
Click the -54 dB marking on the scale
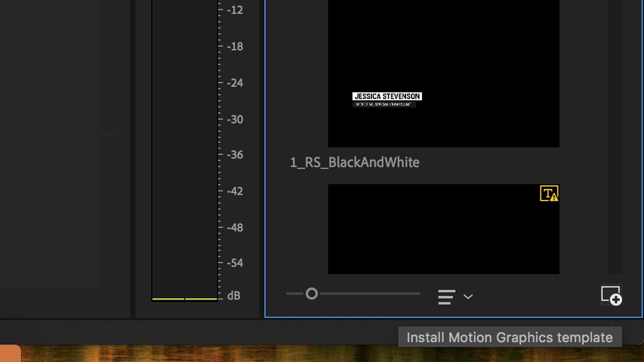[x=234, y=263]
